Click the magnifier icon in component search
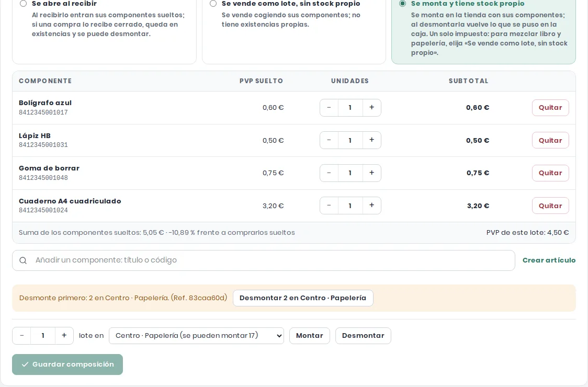The width and height of the screenshot is (588, 387). pyautogui.click(x=23, y=260)
